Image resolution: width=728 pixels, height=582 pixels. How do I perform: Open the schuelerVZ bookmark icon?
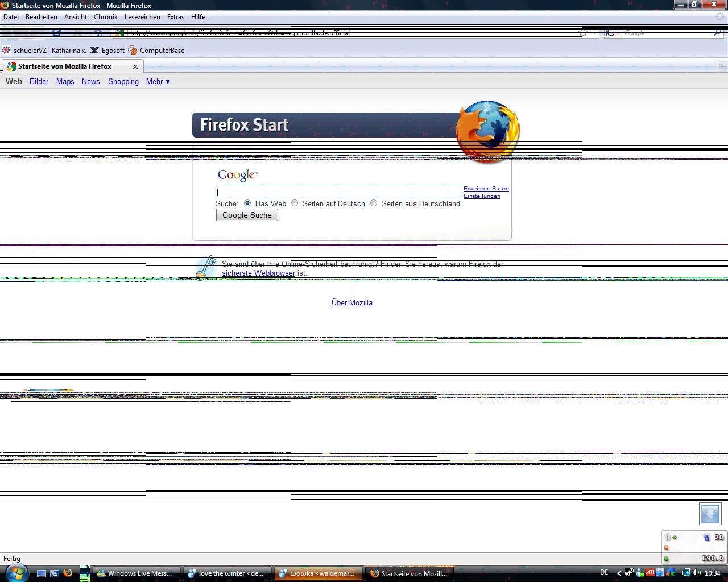[x=6, y=50]
